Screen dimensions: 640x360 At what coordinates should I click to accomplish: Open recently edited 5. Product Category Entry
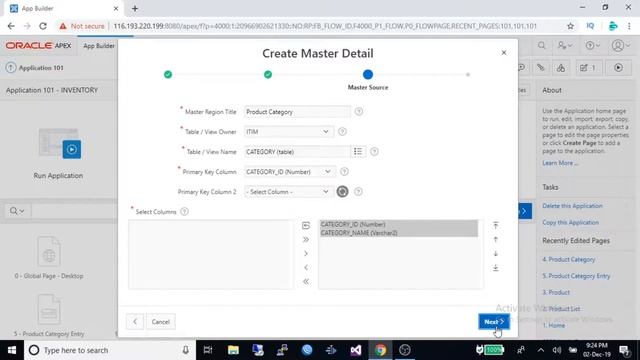point(576,276)
